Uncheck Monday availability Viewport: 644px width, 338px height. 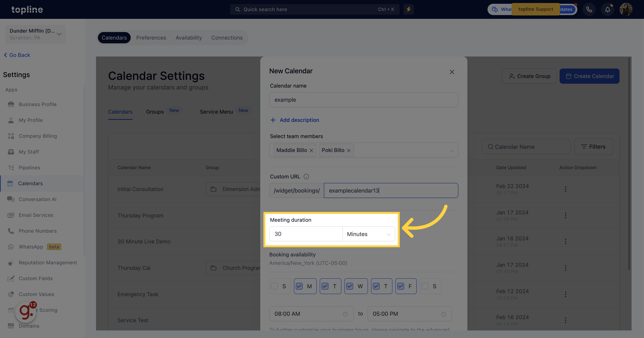tap(299, 286)
